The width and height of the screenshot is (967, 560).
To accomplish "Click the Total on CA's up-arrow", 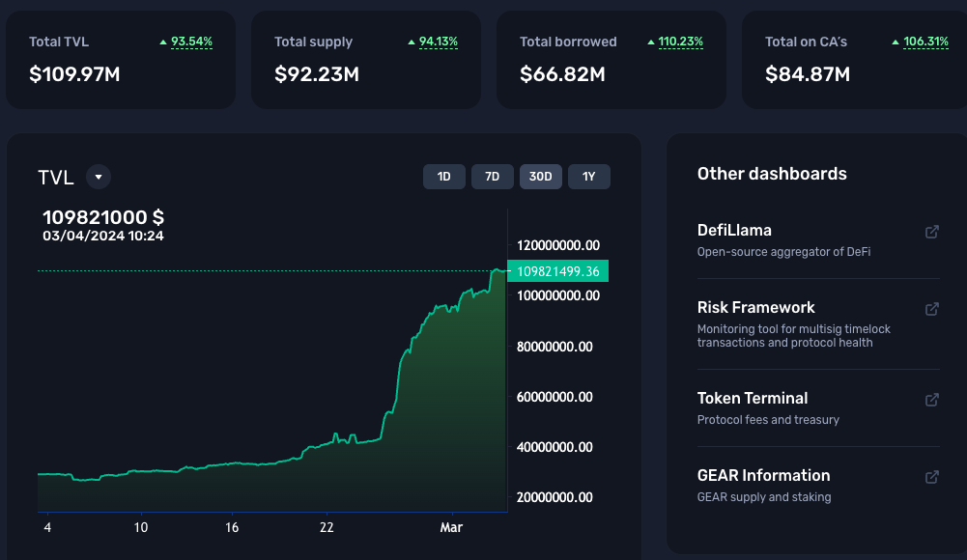I will [896, 42].
